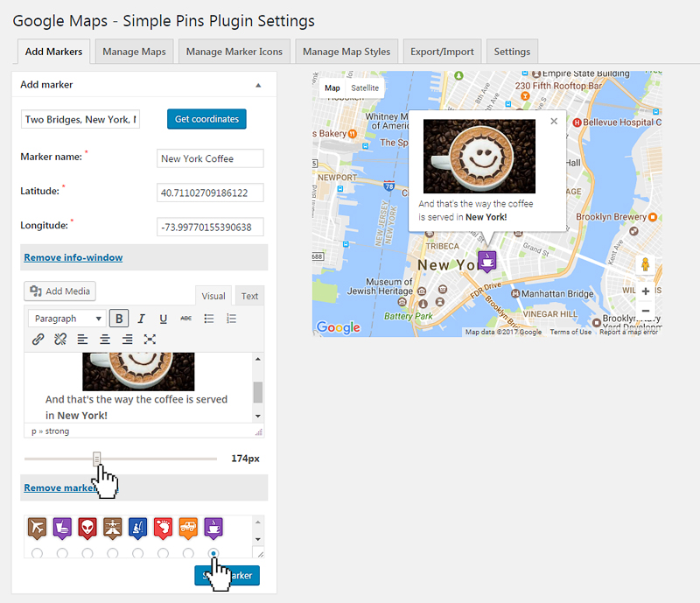Click Add Media button
Viewport: 700px width, 603px height.
(59, 291)
